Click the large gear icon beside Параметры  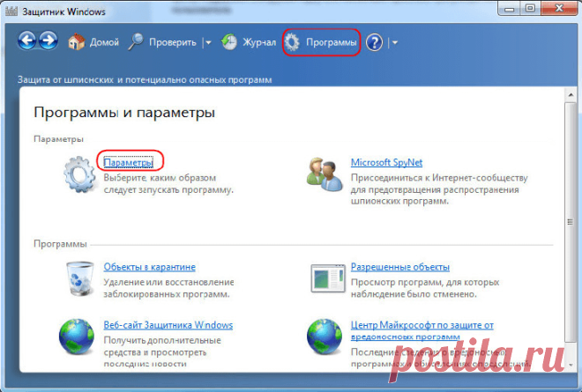point(79,174)
